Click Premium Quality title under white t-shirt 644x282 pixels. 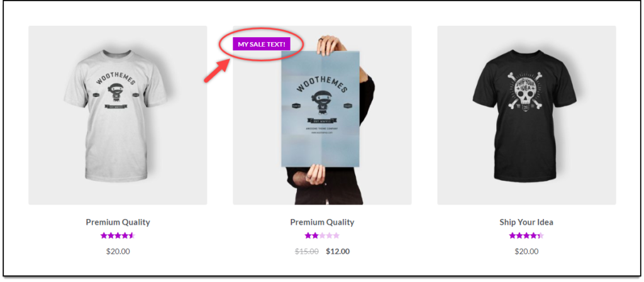click(x=118, y=222)
